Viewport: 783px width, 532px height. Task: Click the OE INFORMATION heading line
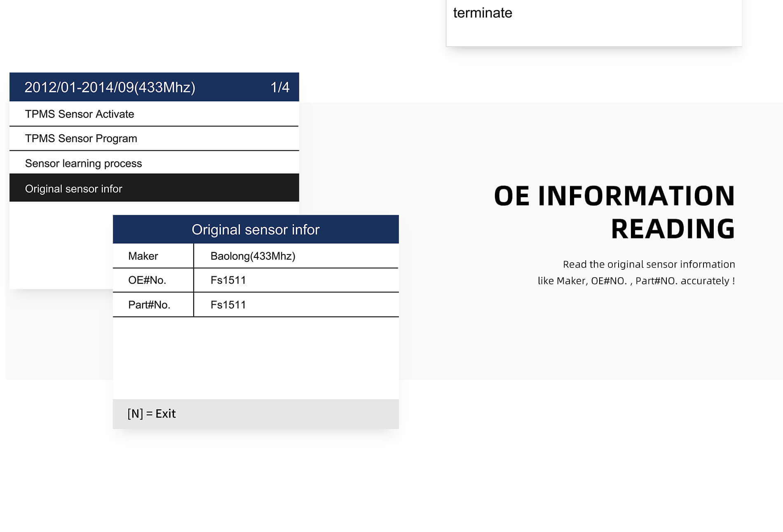pyautogui.click(x=614, y=196)
